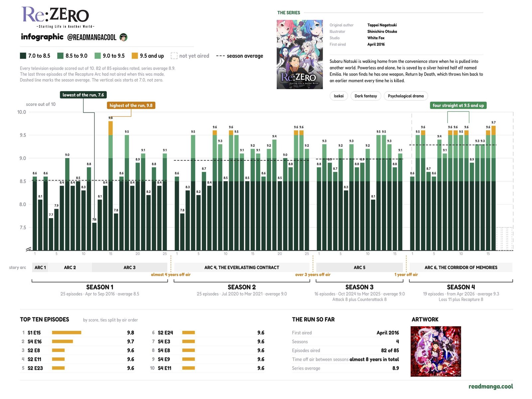Click the Psychological drama genre tag
The image size is (532, 399).
point(406,96)
